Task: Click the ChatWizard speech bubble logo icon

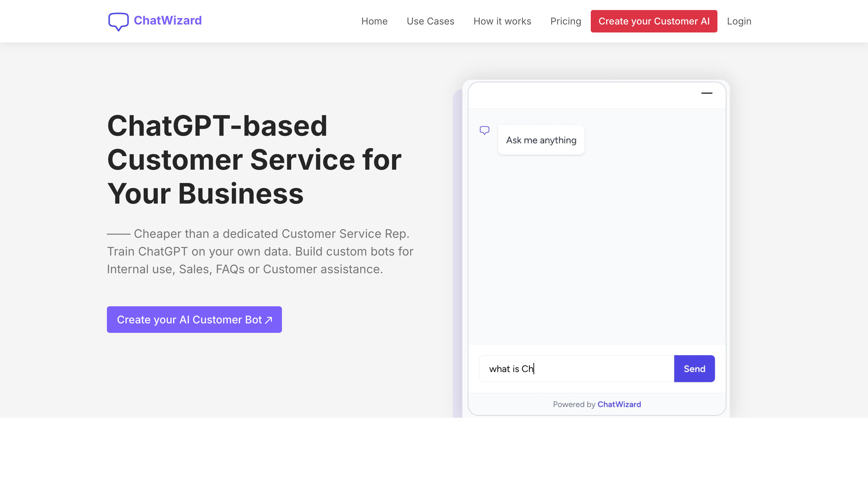Action: click(x=118, y=22)
